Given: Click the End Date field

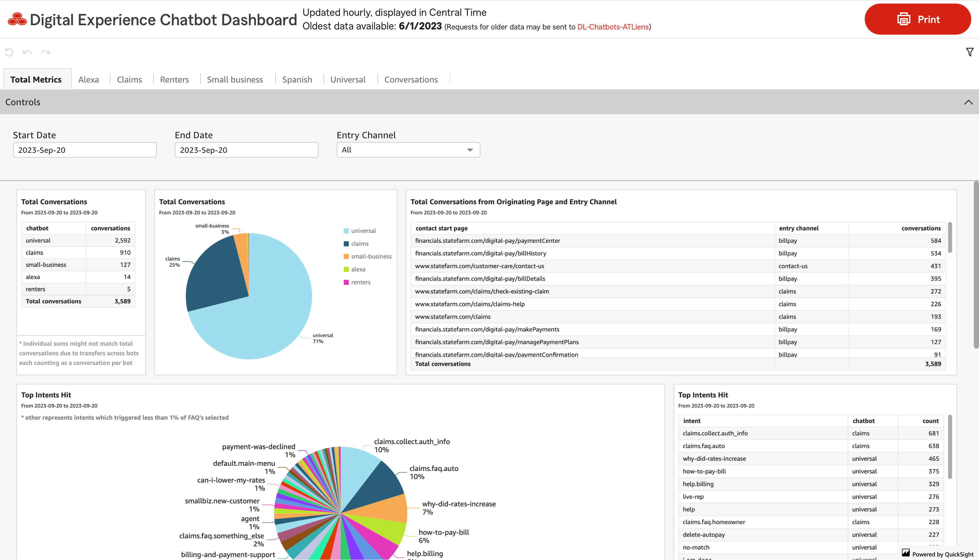Looking at the screenshot, I should (247, 150).
